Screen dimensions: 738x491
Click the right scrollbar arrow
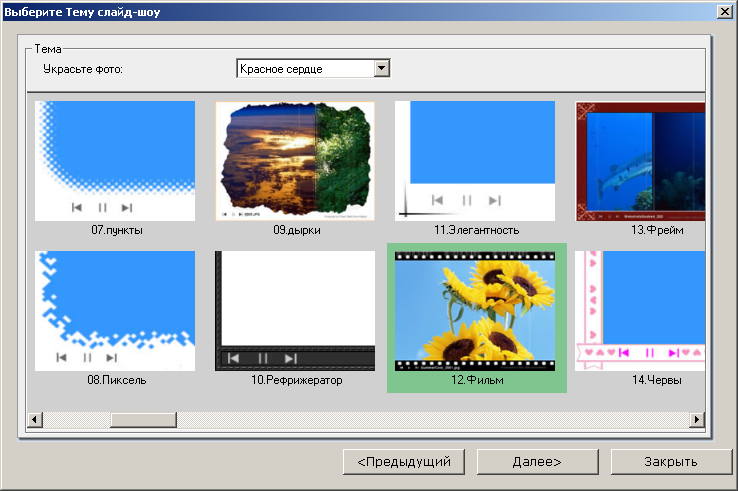(697, 419)
